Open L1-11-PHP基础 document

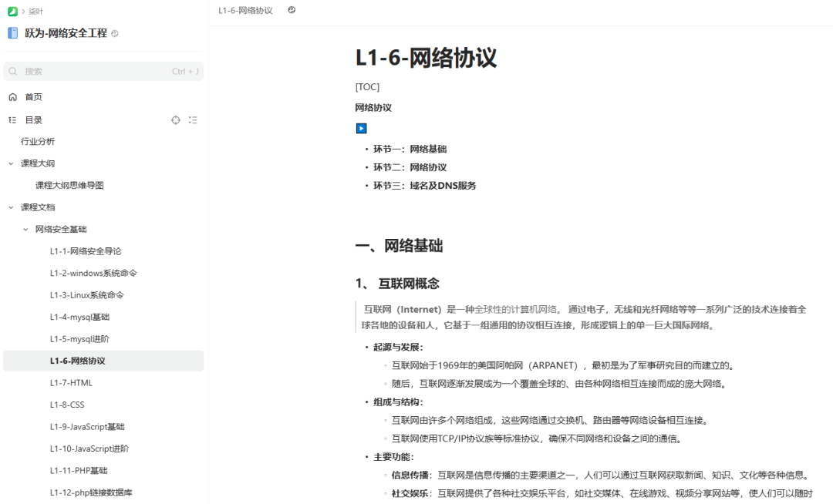(79, 471)
